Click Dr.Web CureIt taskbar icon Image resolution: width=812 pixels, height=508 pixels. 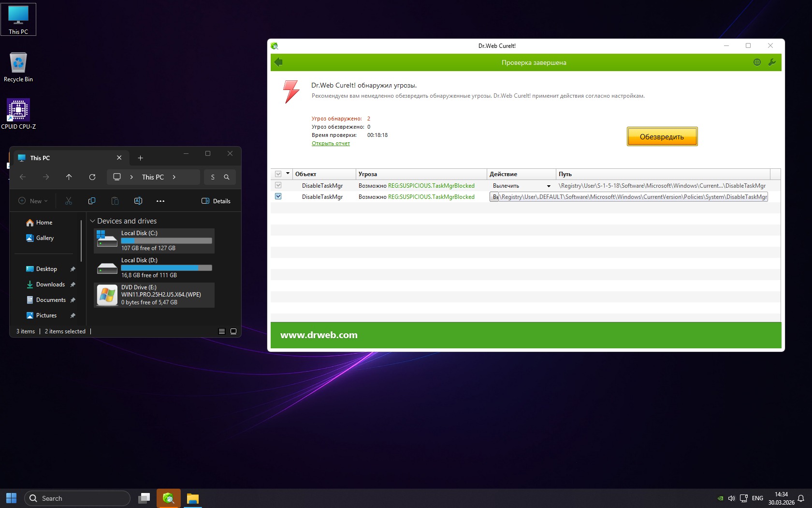[x=168, y=498]
